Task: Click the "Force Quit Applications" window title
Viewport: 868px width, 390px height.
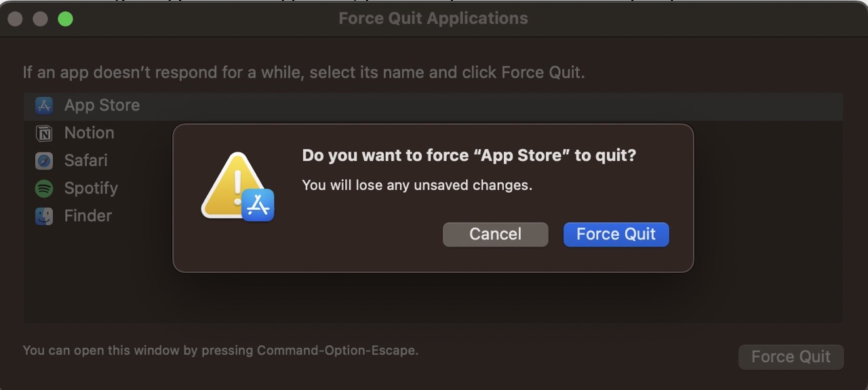Action: (x=433, y=19)
